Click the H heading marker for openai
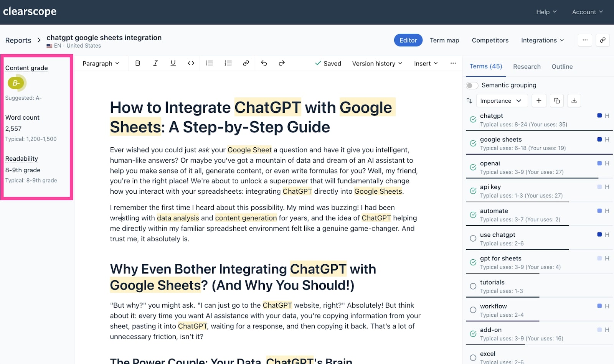Screen dimensions: 614x364 pyautogui.click(x=607, y=163)
